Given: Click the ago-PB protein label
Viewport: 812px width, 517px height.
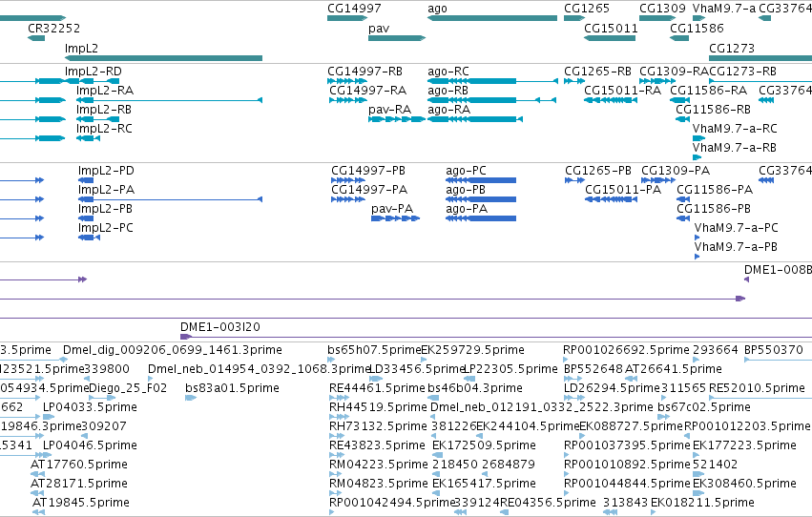Looking at the screenshot, I should tap(466, 190).
